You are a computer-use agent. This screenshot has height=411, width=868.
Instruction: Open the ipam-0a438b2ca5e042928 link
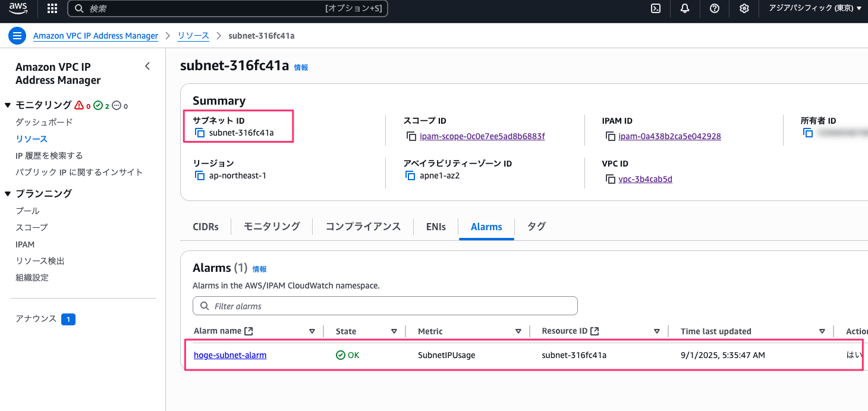(669, 136)
